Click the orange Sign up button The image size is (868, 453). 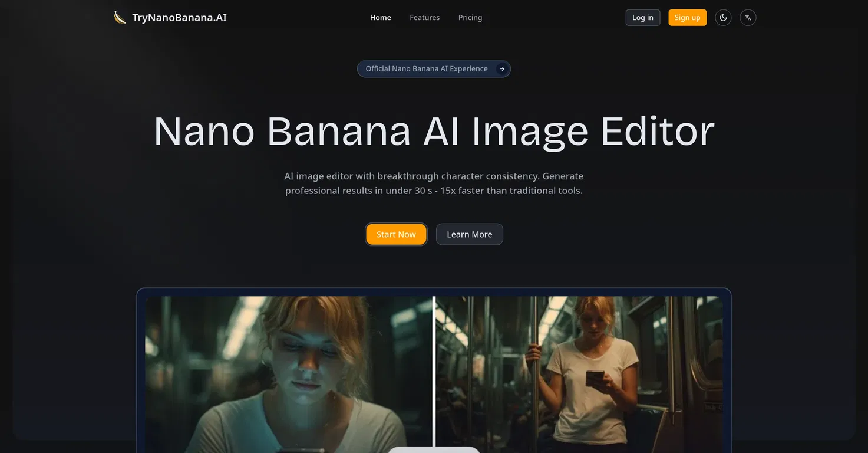click(687, 18)
